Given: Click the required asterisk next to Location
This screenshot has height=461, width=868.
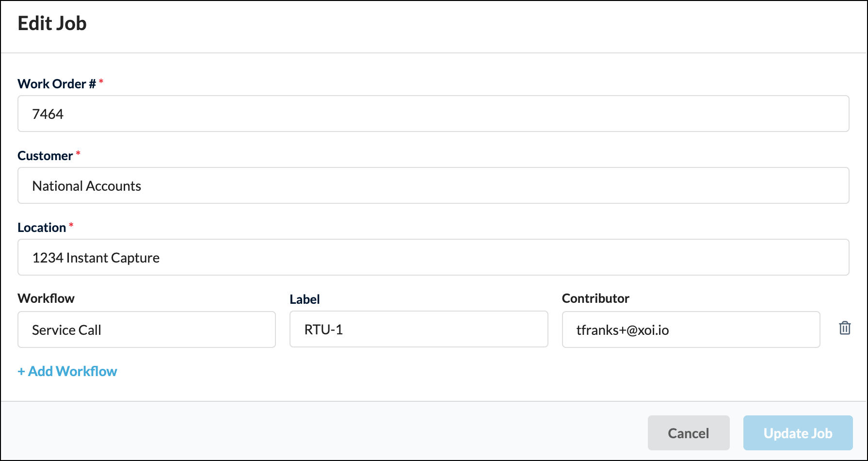Looking at the screenshot, I should tap(71, 225).
